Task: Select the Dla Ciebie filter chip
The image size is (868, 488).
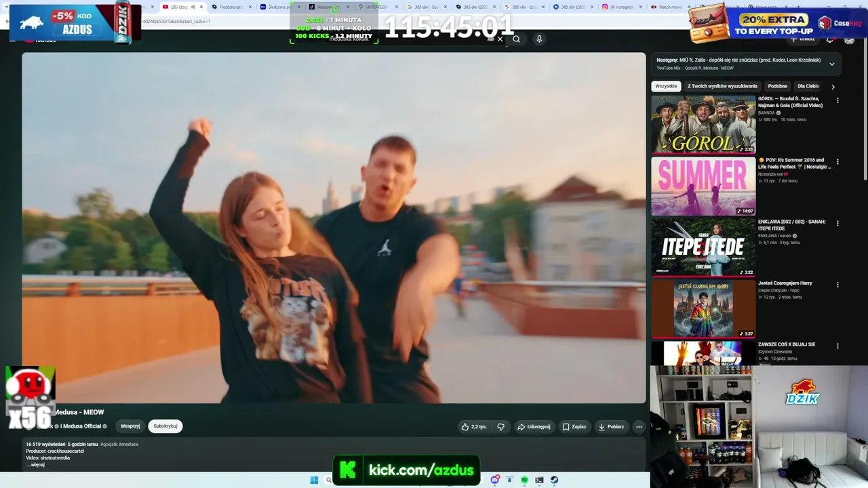Action: [x=808, y=86]
